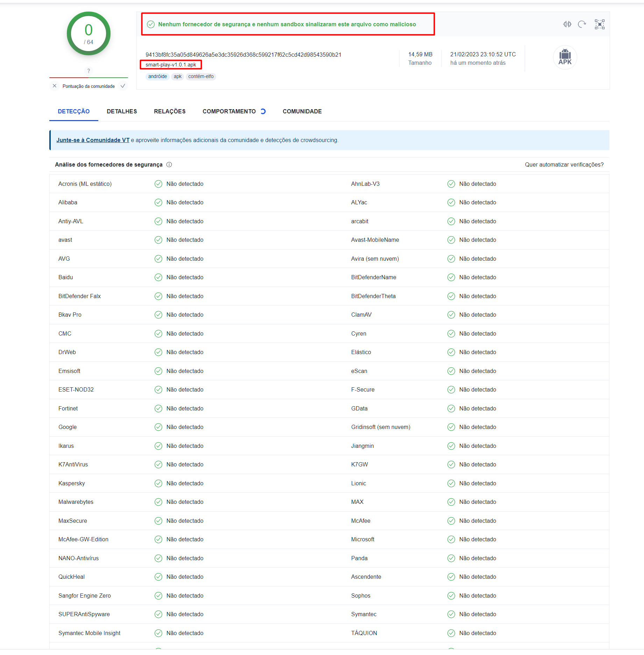Click the 21/02/2023 23:10:52 UTC timestamp

point(483,54)
